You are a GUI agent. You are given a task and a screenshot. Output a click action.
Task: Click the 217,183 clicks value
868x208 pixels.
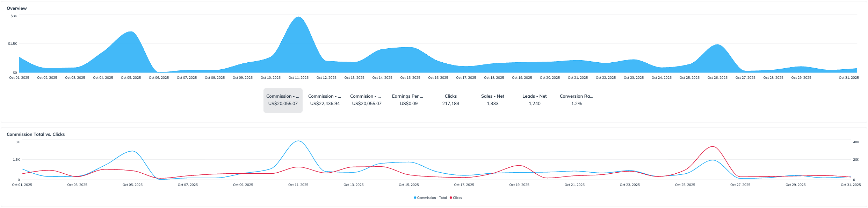pyautogui.click(x=451, y=104)
